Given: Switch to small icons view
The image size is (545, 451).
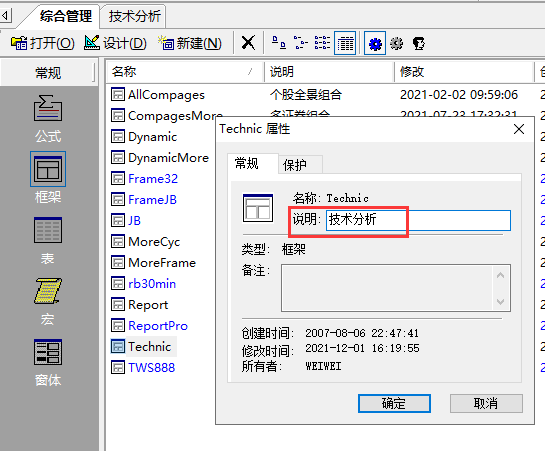Looking at the screenshot, I should coord(300,43).
